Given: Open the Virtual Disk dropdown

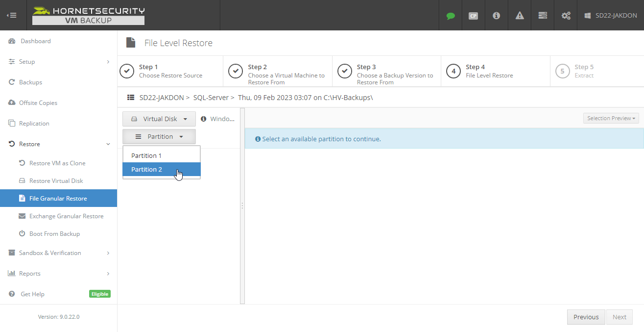Looking at the screenshot, I should (x=159, y=118).
